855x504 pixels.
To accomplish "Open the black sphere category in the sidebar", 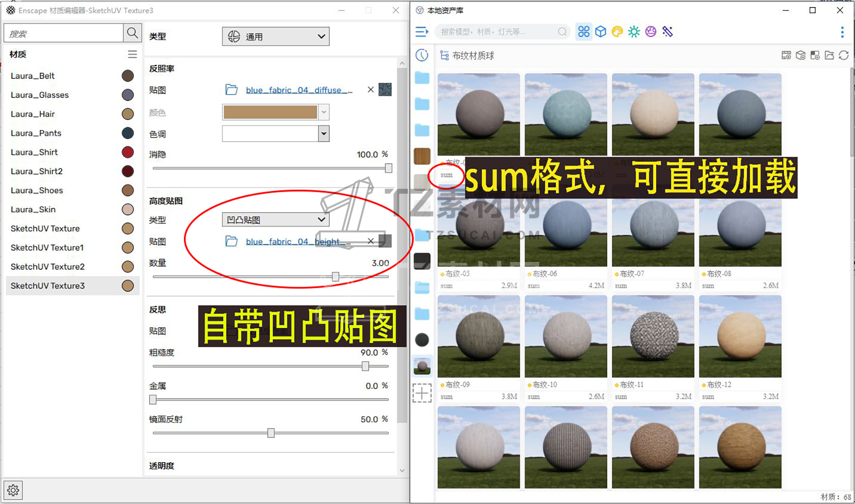I will click(x=422, y=340).
